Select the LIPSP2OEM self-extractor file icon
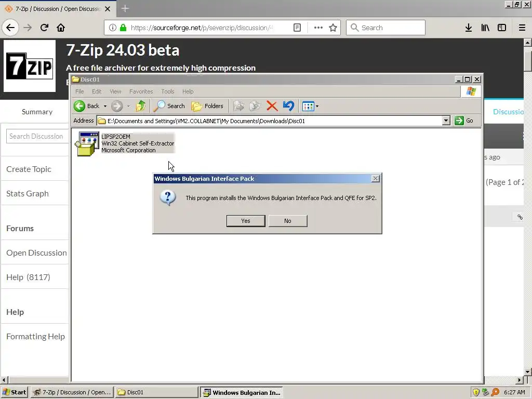 click(87, 143)
